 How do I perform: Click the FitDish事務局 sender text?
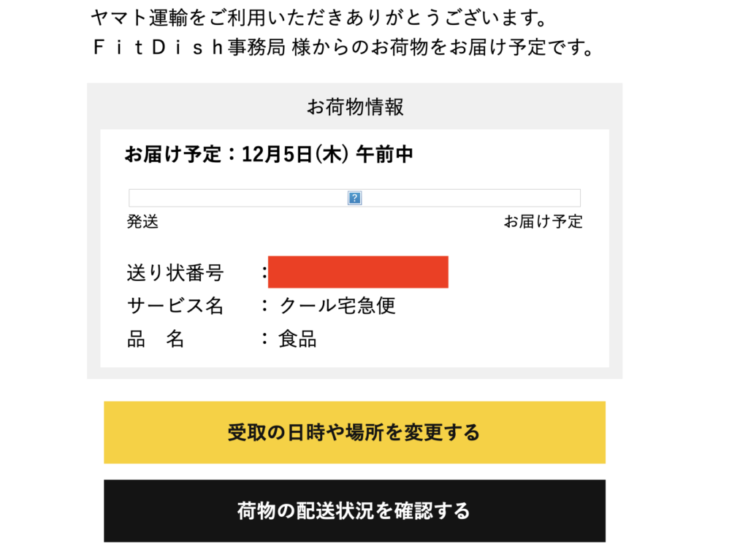tap(189, 47)
